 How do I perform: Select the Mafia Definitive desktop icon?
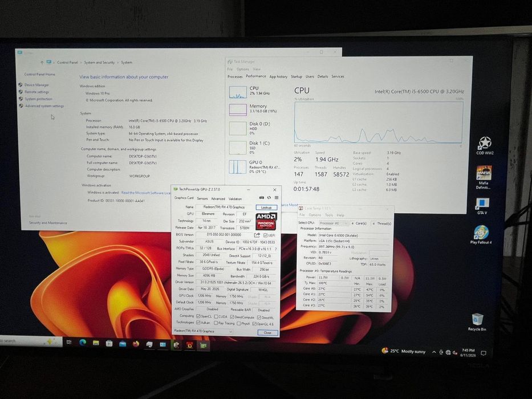coord(484,177)
